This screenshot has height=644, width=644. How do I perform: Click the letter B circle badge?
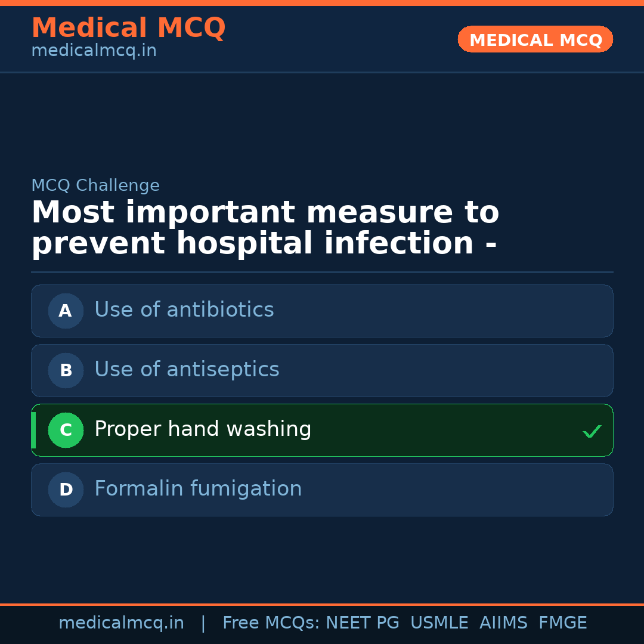[x=66, y=370]
